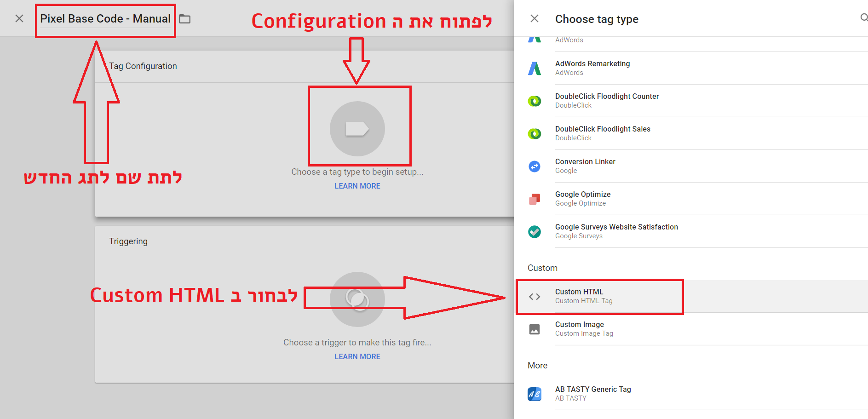Select DoubleClick Floodlight Counter icon
This screenshot has width=868, height=419.
tap(535, 101)
